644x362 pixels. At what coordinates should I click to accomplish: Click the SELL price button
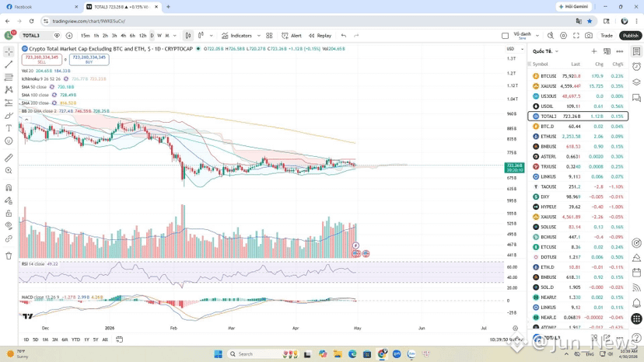point(42,60)
